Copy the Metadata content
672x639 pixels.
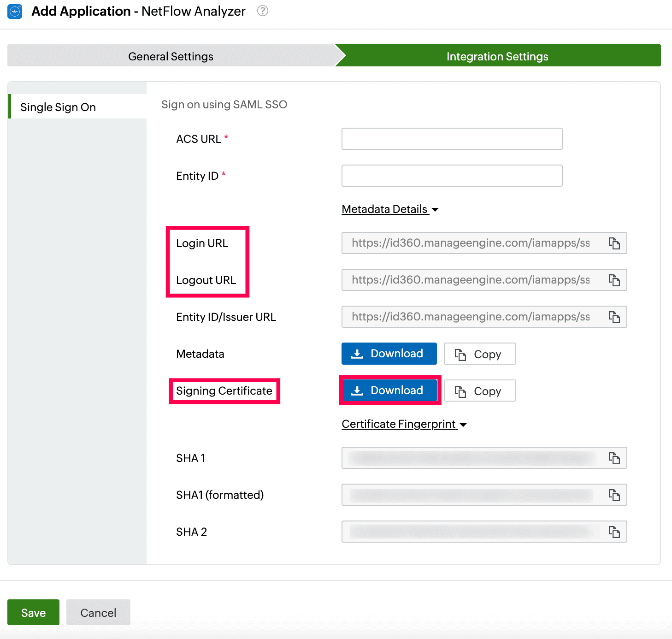[x=480, y=354]
